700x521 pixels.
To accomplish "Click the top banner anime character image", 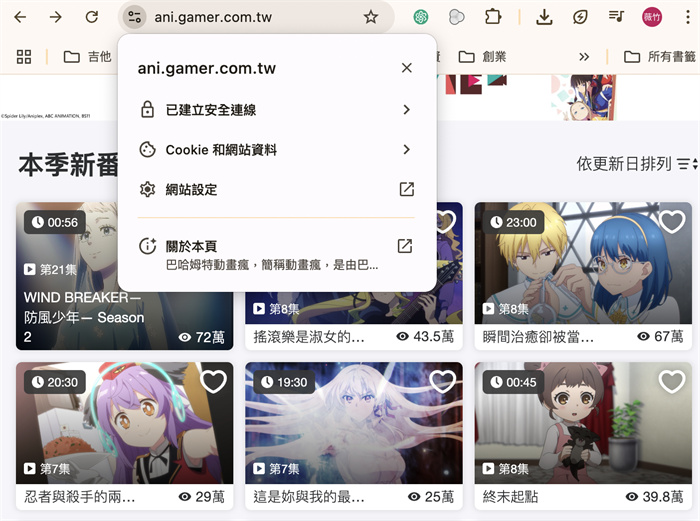I will [583, 97].
